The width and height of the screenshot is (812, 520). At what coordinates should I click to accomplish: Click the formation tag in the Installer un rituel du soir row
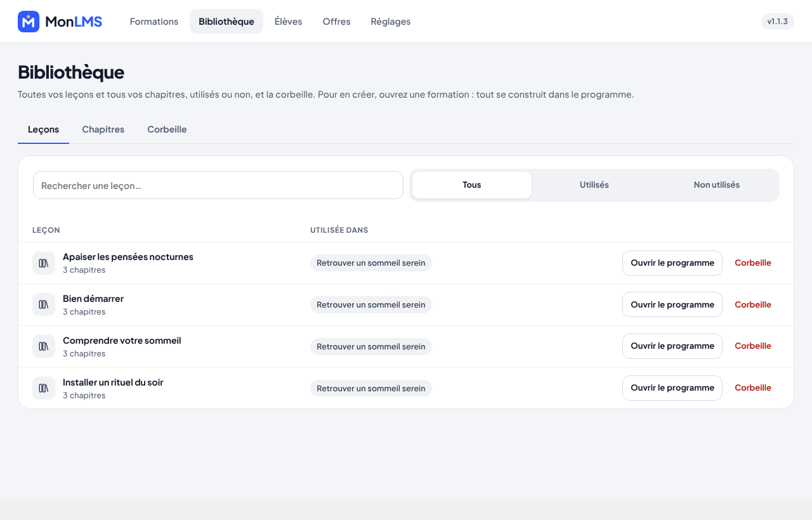[x=371, y=388]
